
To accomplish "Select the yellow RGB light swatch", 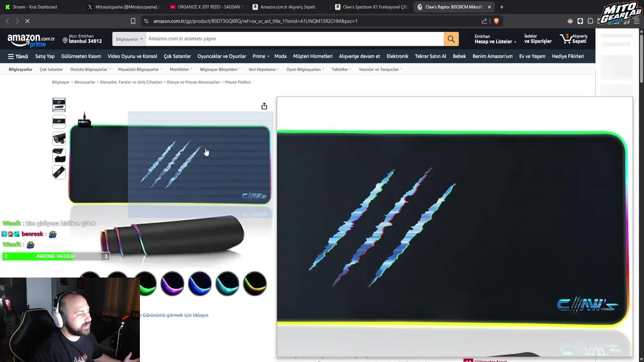I will [255, 284].
